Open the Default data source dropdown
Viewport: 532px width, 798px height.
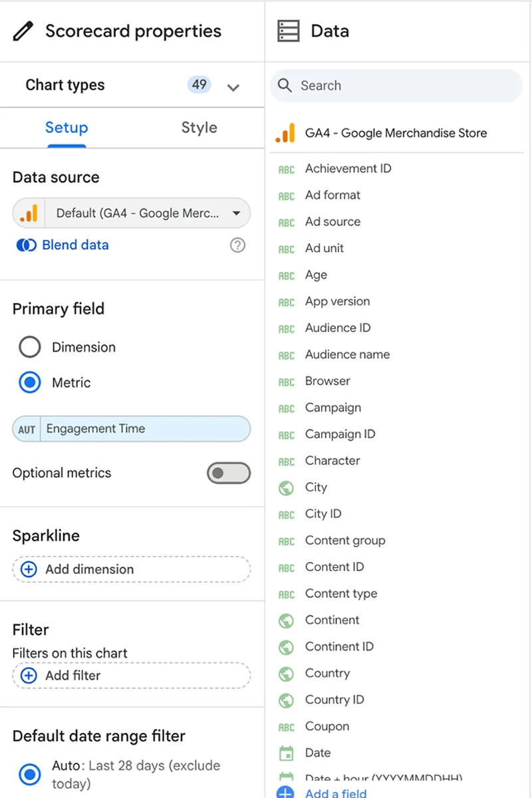pyautogui.click(x=237, y=213)
